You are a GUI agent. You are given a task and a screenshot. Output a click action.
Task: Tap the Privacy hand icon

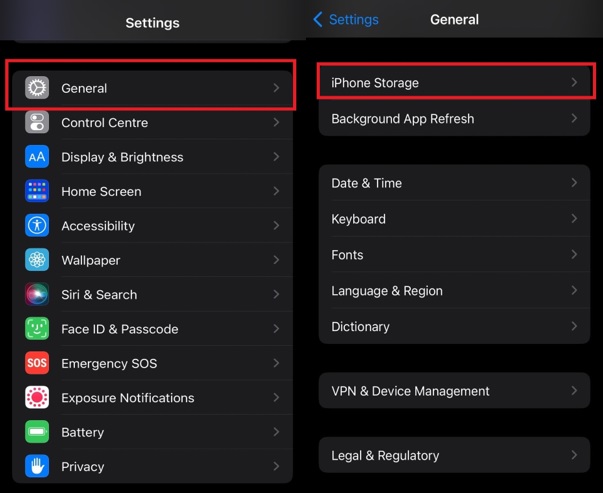click(37, 466)
